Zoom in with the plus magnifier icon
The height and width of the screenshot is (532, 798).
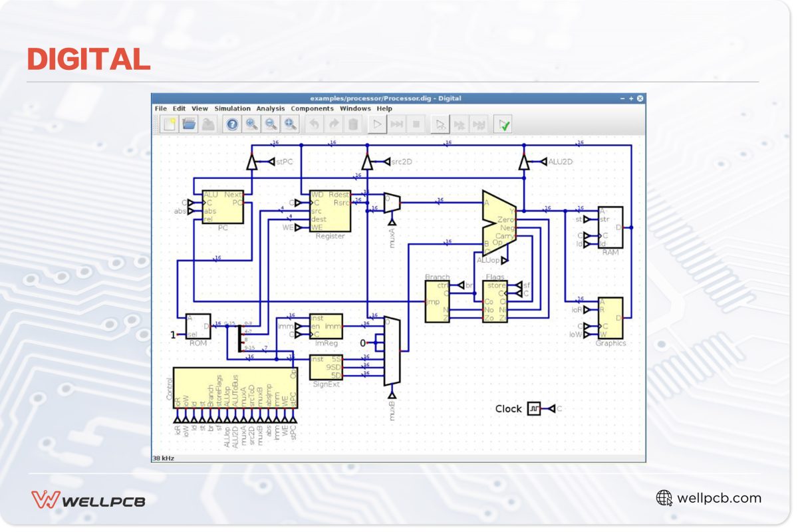coord(251,124)
